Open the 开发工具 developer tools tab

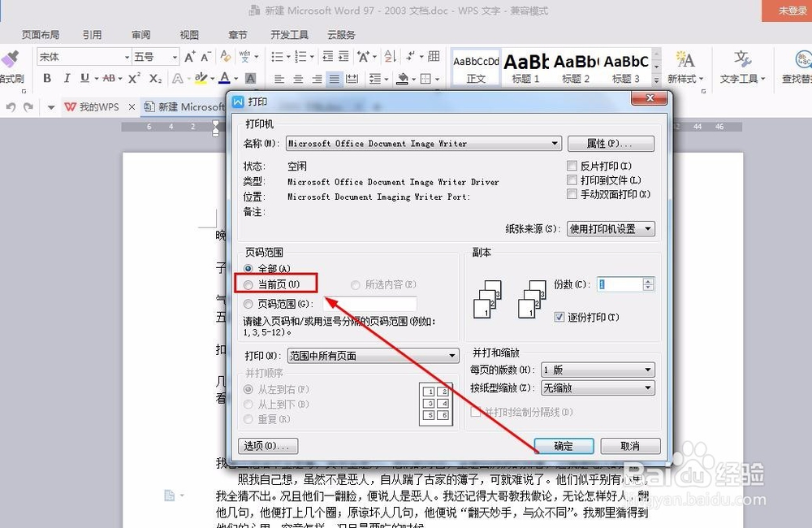click(x=290, y=35)
